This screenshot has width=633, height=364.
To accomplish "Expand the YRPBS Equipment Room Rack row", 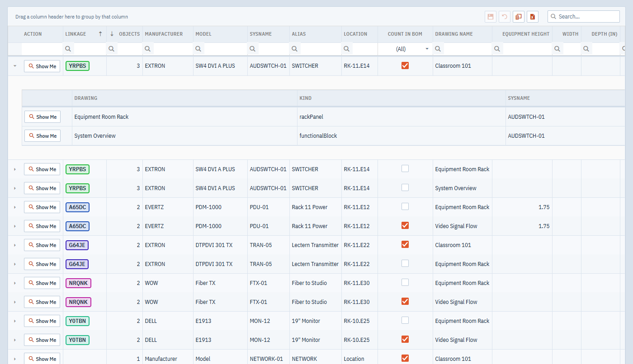I will (x=14, y=169).
